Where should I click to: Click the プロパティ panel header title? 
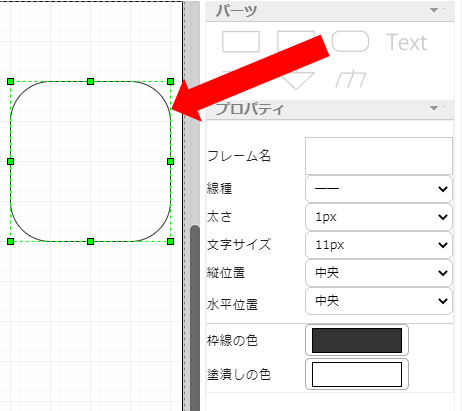249,109
